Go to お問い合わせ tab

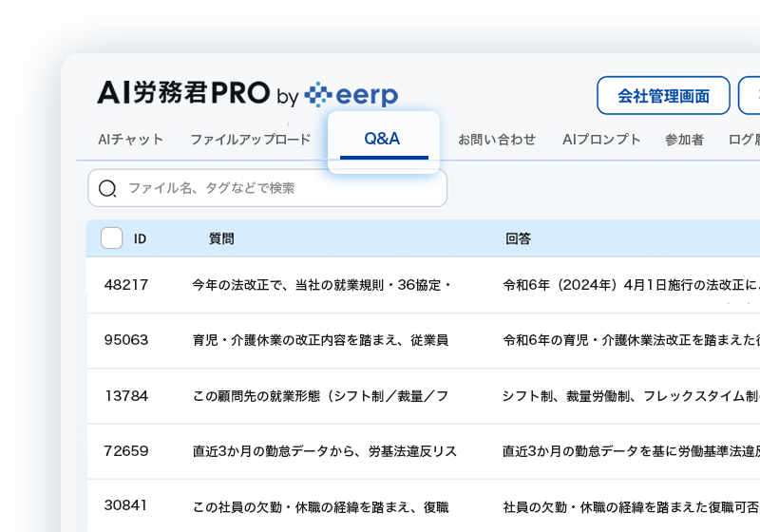pos(497,140)
